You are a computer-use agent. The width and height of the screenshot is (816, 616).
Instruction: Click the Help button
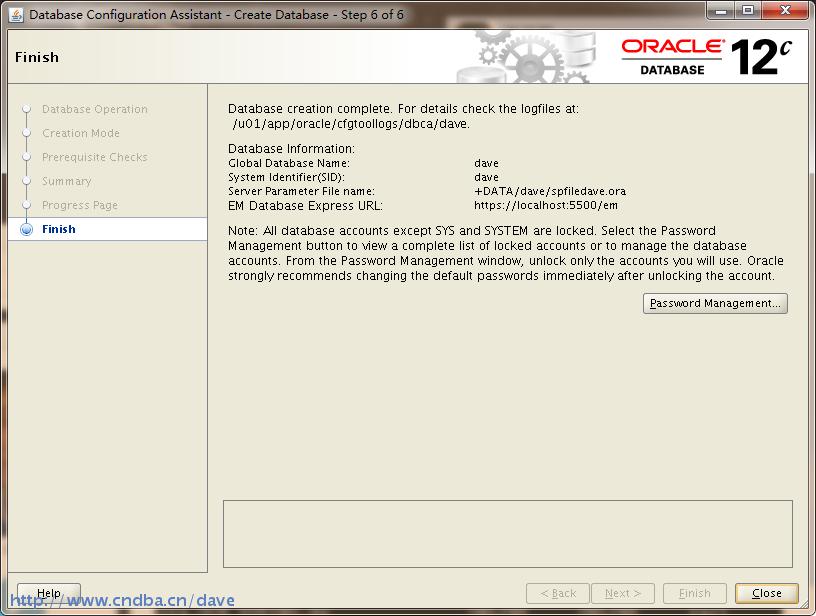coord(49,593)
